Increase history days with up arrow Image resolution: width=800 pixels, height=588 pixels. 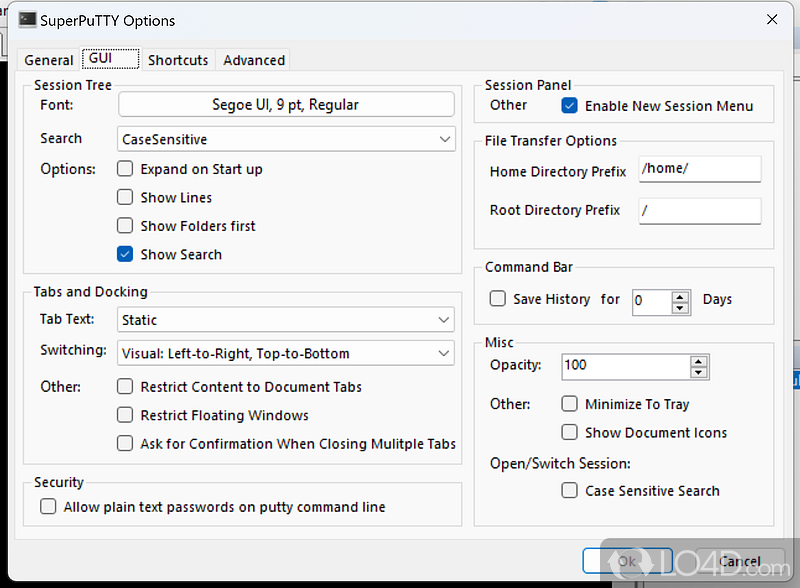[680, 297]
